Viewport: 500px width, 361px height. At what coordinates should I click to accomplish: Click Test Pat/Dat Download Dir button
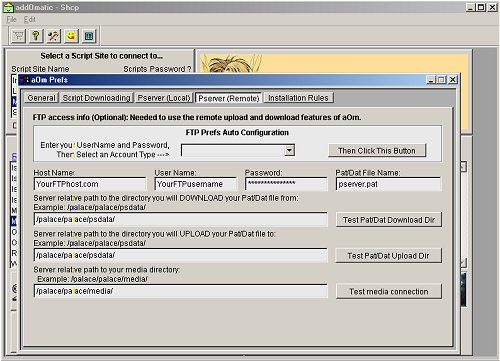pos(389,220)
